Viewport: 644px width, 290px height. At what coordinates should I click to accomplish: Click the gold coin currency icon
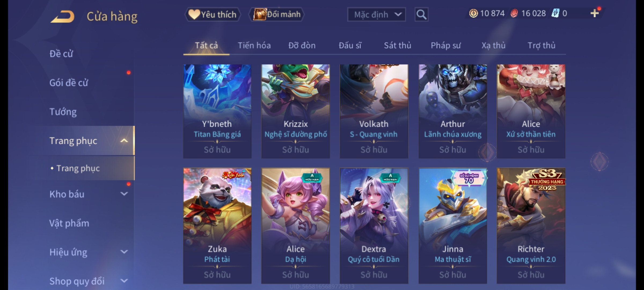[x=473, y=13]
